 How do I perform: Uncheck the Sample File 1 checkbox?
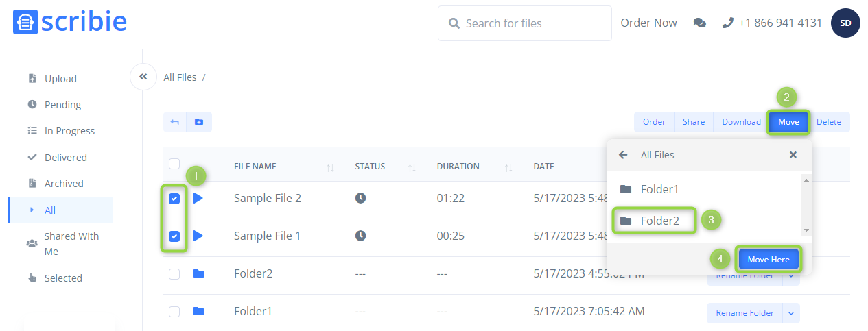174,236
